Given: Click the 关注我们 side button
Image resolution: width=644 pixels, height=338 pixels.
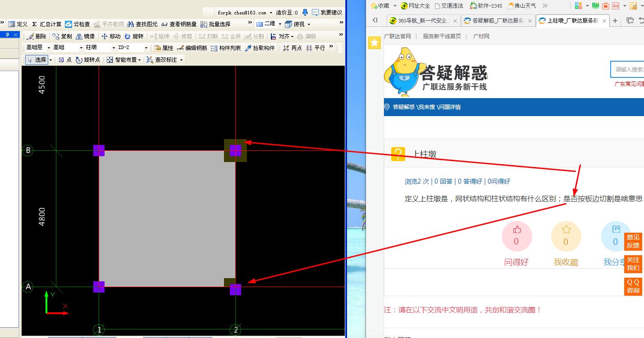Looking at the screenshot, I should tap(633, 264).
